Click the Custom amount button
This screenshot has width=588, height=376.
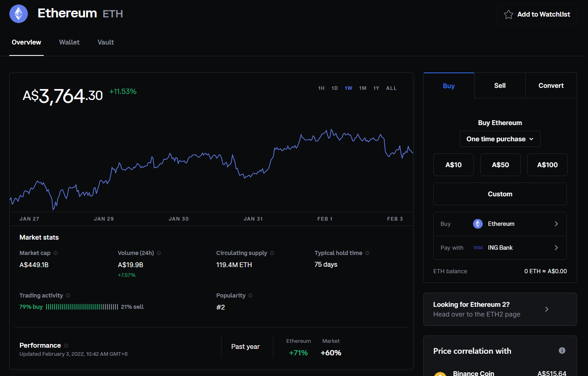tap(500, 194)
